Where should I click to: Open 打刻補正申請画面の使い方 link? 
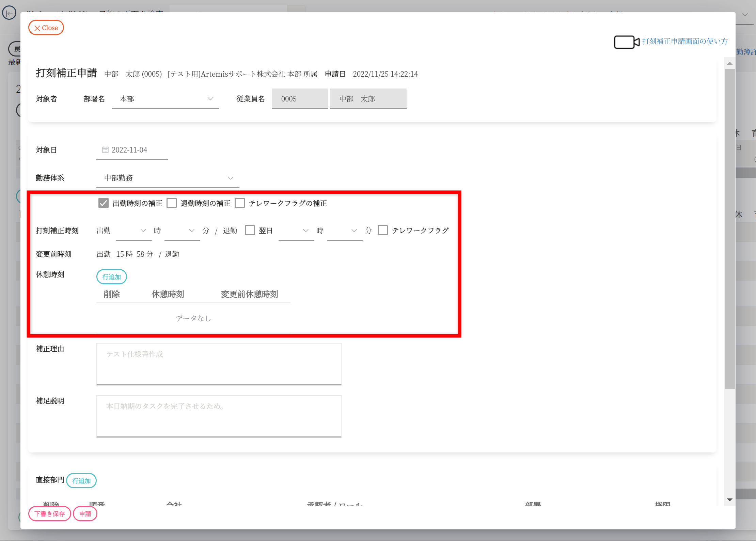pos(684,42)
